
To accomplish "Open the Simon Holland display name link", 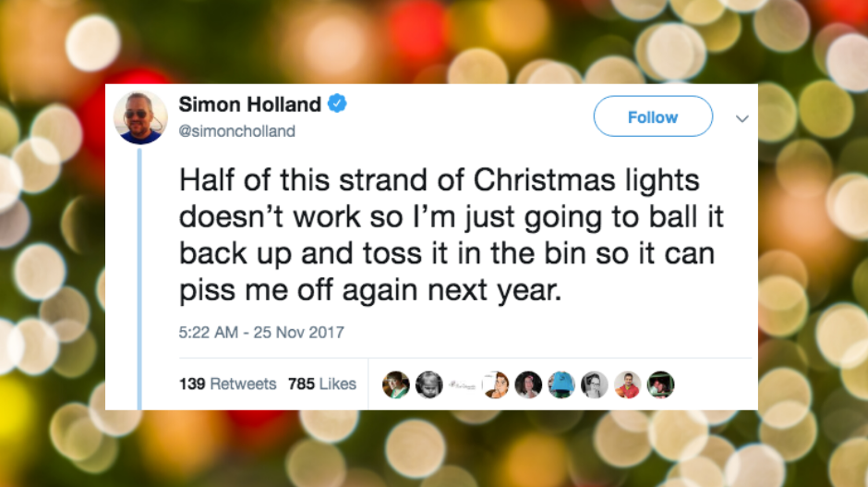I will [x=249, y=105].
